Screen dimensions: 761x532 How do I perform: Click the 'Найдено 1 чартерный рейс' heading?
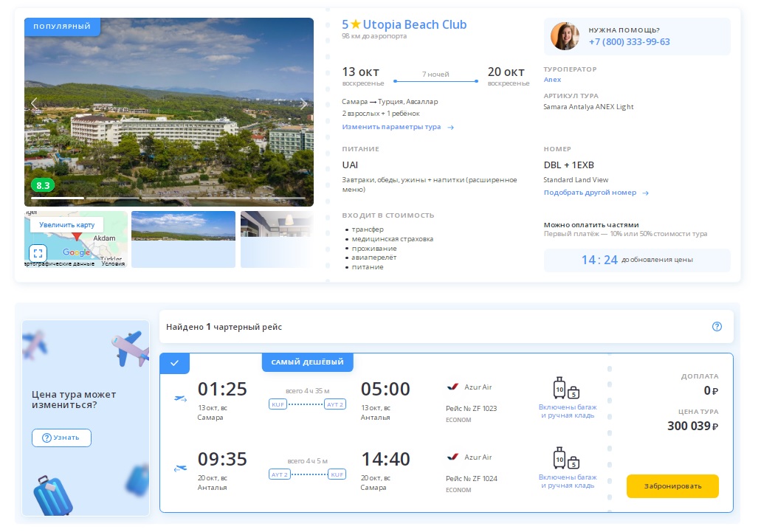224,327
